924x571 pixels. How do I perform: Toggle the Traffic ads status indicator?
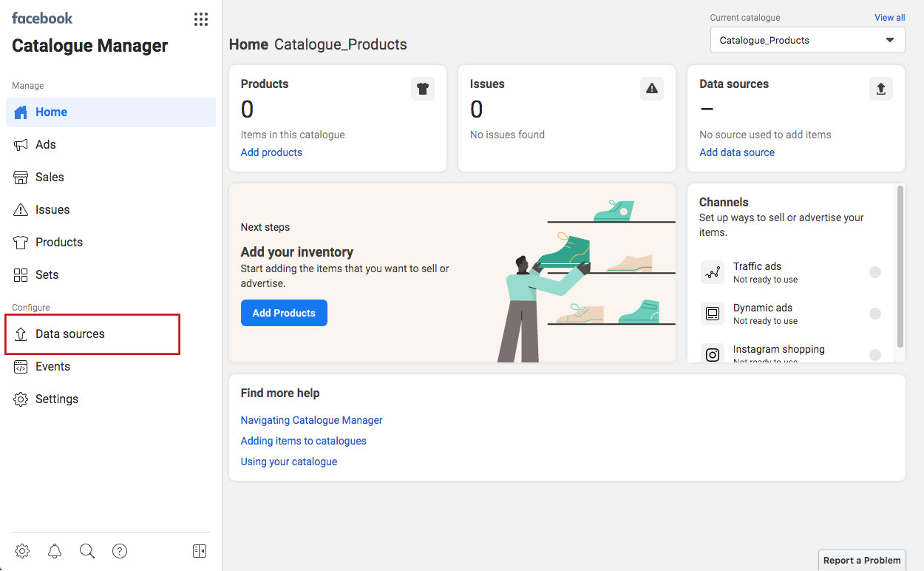point(875,272)
